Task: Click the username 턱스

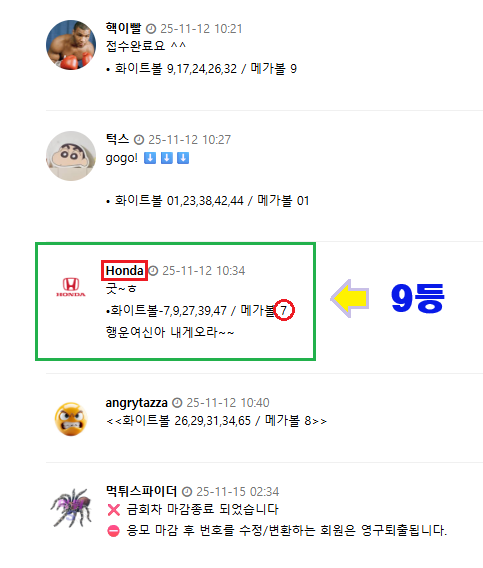Action: pos(117,139)
